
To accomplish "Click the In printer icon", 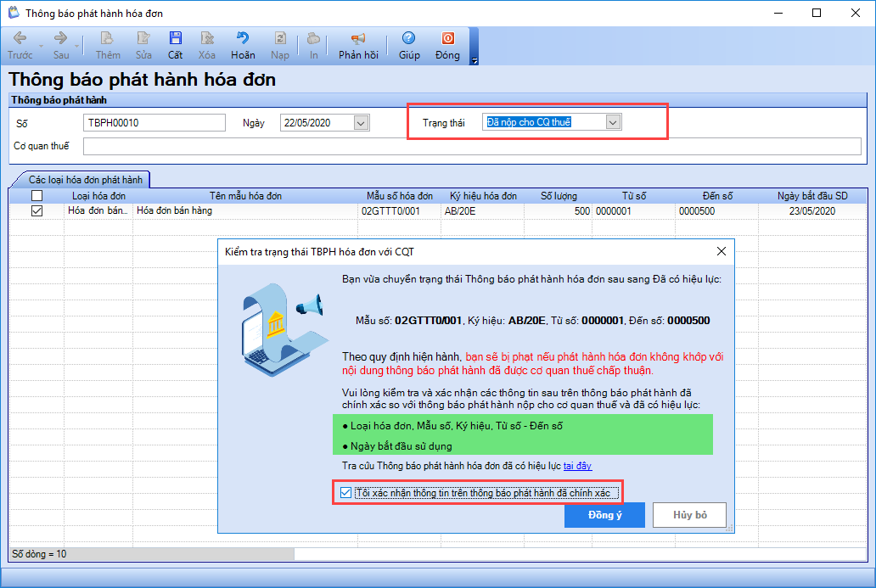I will [x=313, y=39].
